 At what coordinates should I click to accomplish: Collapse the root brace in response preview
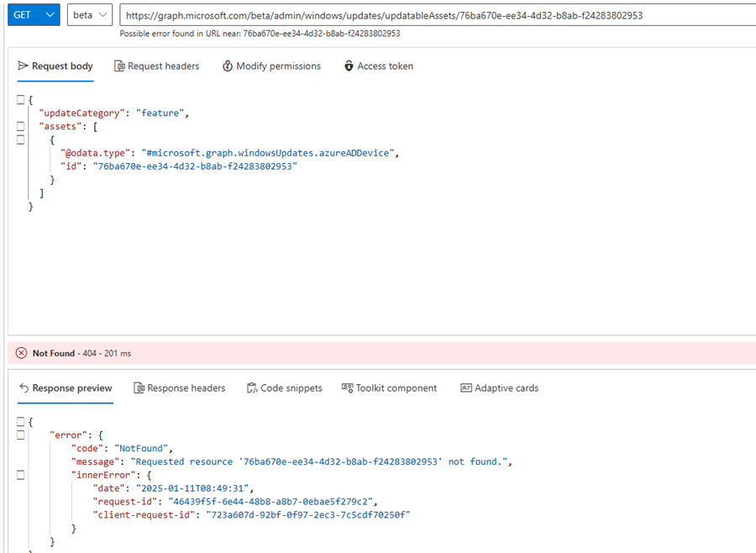[20, 421]
